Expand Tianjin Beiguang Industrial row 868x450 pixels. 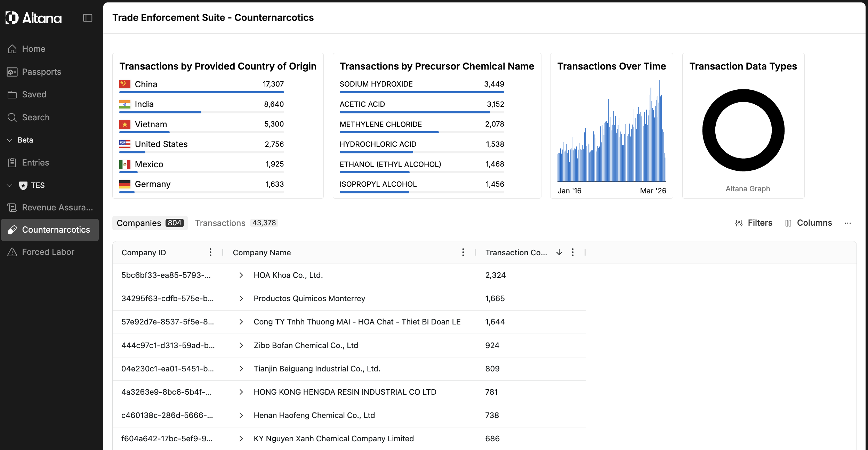pos(241,369)
